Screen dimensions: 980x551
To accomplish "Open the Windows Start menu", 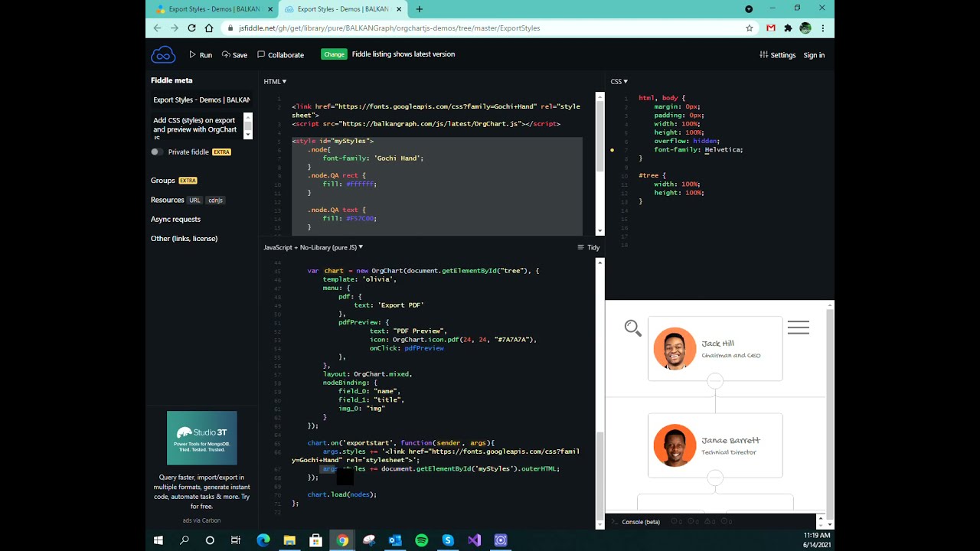I will (x=158, y=540).
